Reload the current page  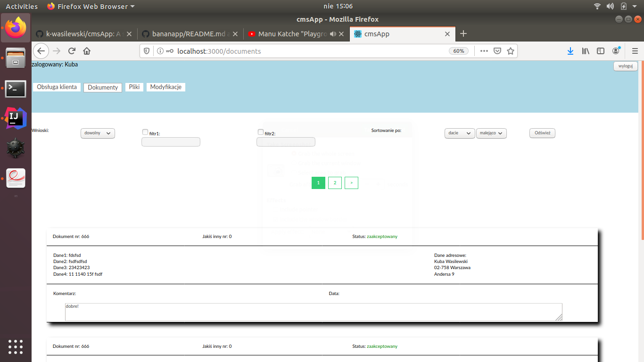point(72,51)
